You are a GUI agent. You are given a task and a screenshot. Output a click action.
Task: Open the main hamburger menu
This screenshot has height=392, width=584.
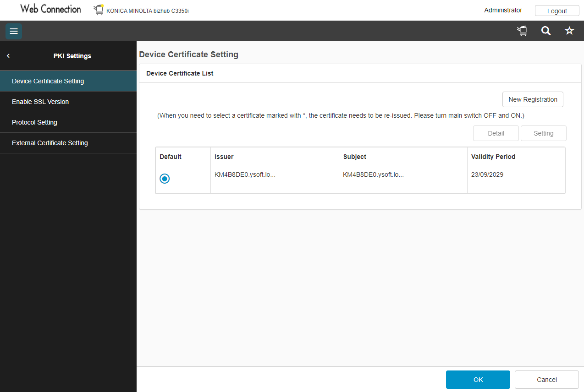[x=13, y=31]
